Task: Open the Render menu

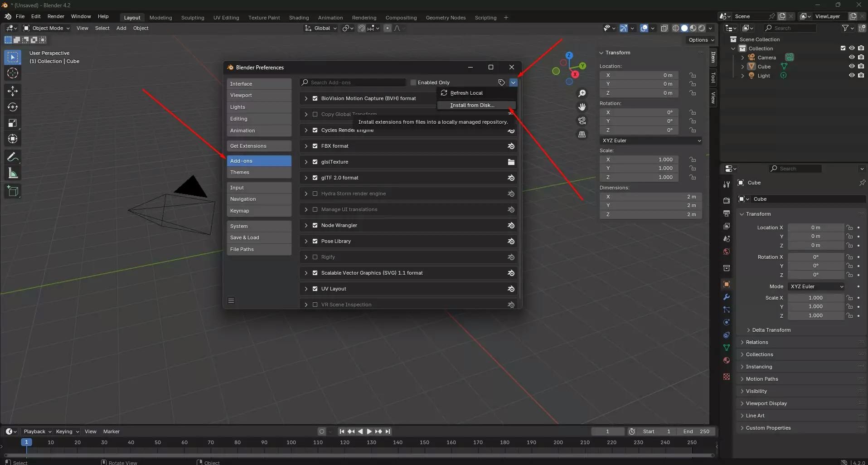Action: pyautogui.click(x=56, y=16)
